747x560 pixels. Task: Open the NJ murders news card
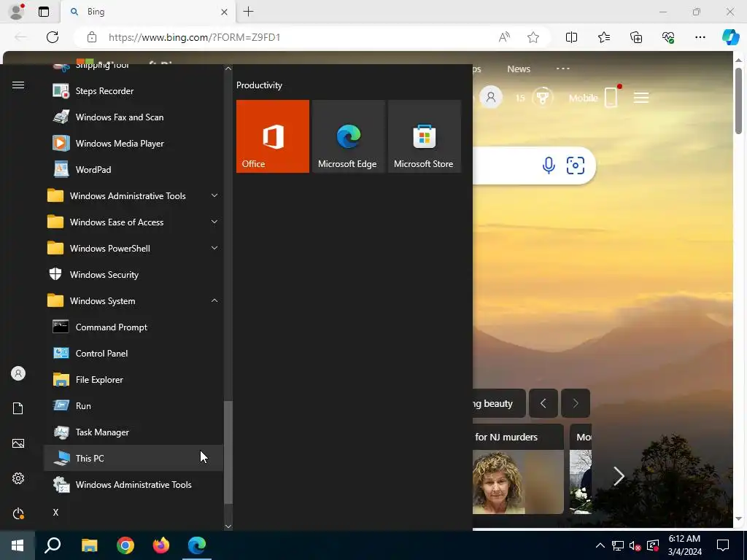click(x=518, y=469)
